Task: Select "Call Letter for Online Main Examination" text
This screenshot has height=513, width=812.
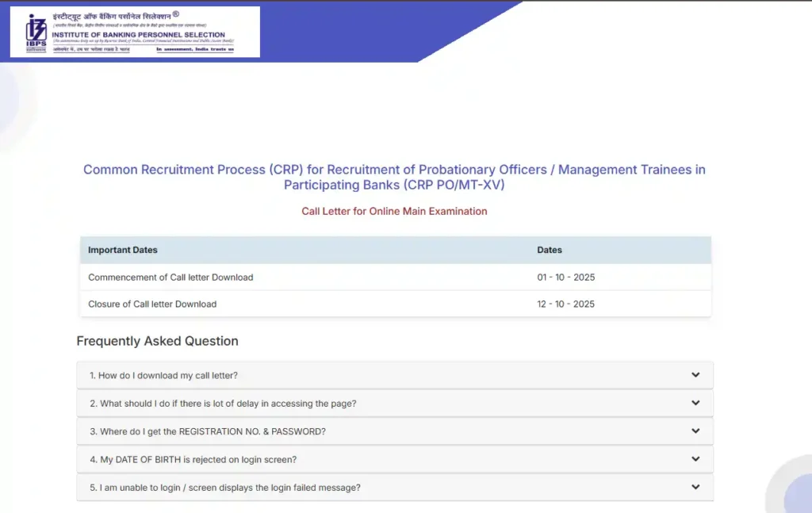Action: 394,211
